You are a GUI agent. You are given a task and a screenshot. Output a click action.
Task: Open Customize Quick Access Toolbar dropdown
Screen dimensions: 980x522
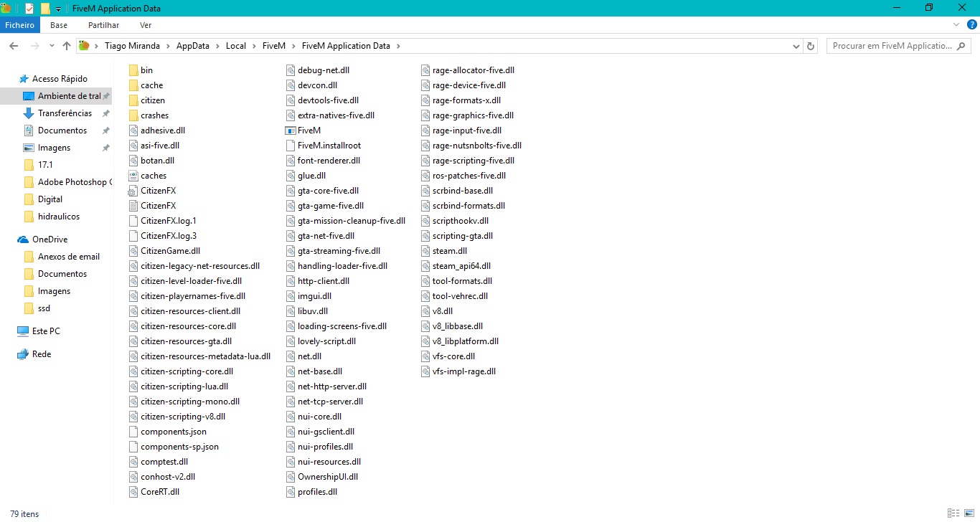click(x=59, y=9)
